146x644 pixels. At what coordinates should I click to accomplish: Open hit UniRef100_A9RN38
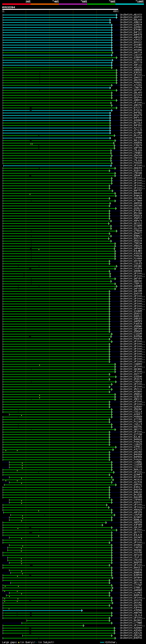pyautogui.click(x=131, y=70)
